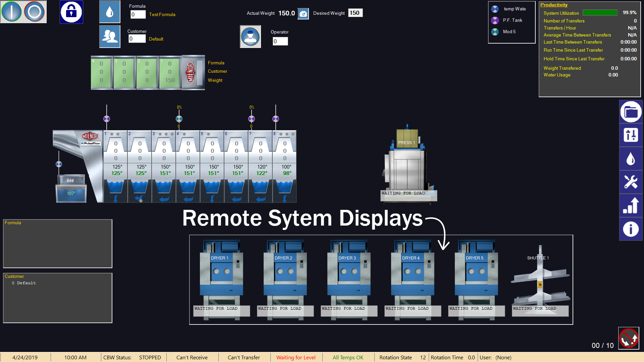Click the valve above module 1

(x=107, y=119)
